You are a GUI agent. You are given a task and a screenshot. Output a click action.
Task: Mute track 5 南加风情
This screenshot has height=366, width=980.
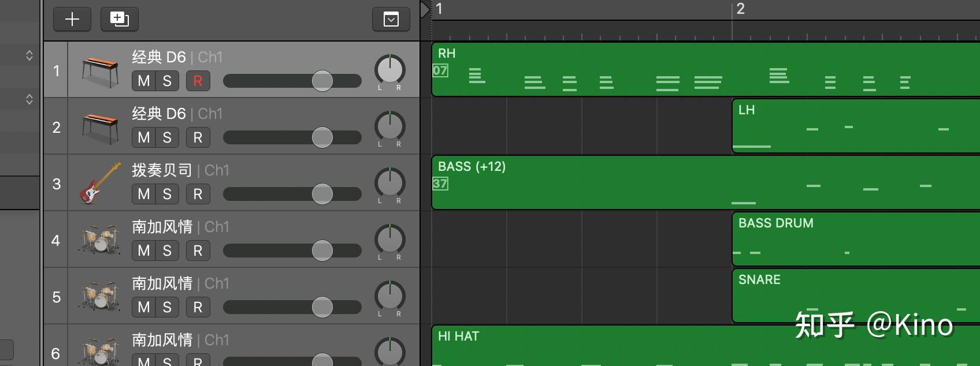coord(144,307)
